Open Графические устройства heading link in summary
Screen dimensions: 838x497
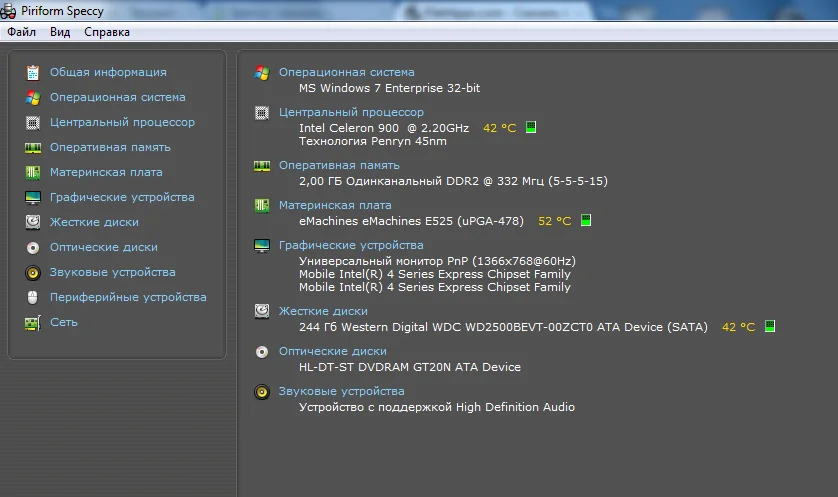351,245
